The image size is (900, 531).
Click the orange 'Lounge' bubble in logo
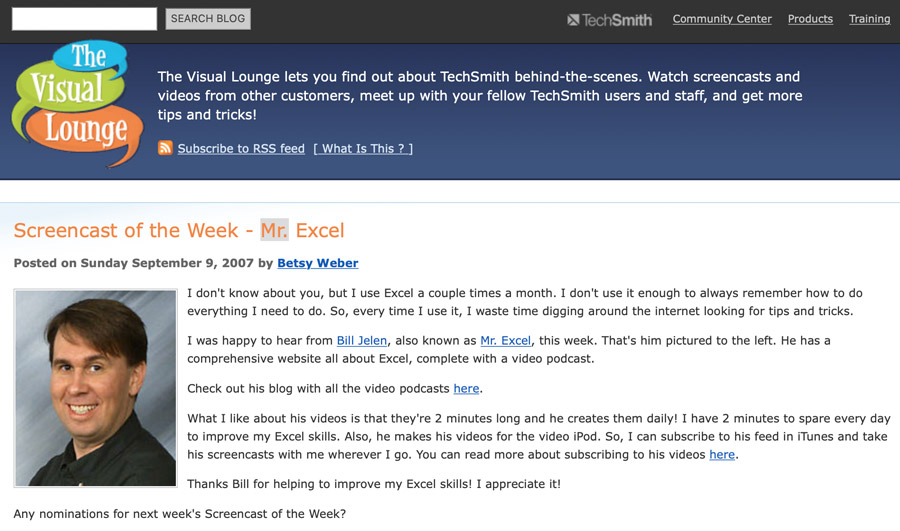click(92, 131)
